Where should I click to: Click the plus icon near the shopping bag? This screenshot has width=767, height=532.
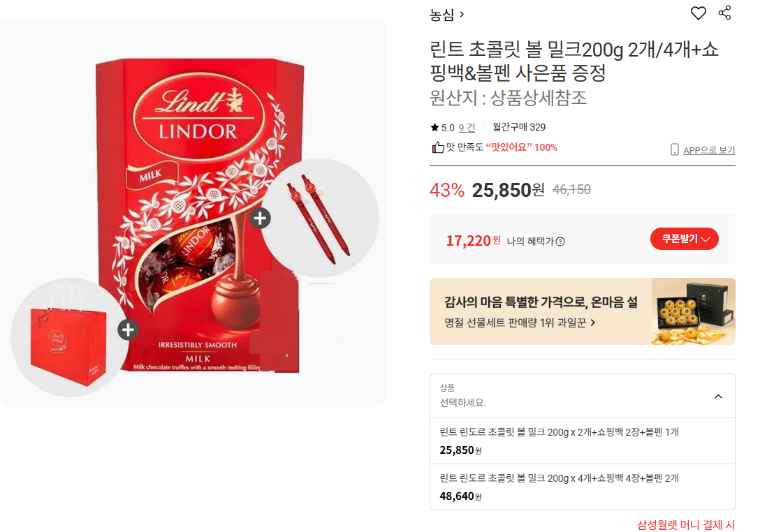[128, 330]
